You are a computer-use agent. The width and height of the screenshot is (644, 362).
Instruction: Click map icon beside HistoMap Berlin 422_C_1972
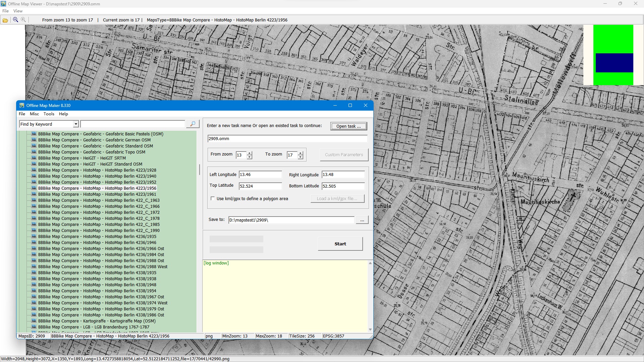(34, 212)
